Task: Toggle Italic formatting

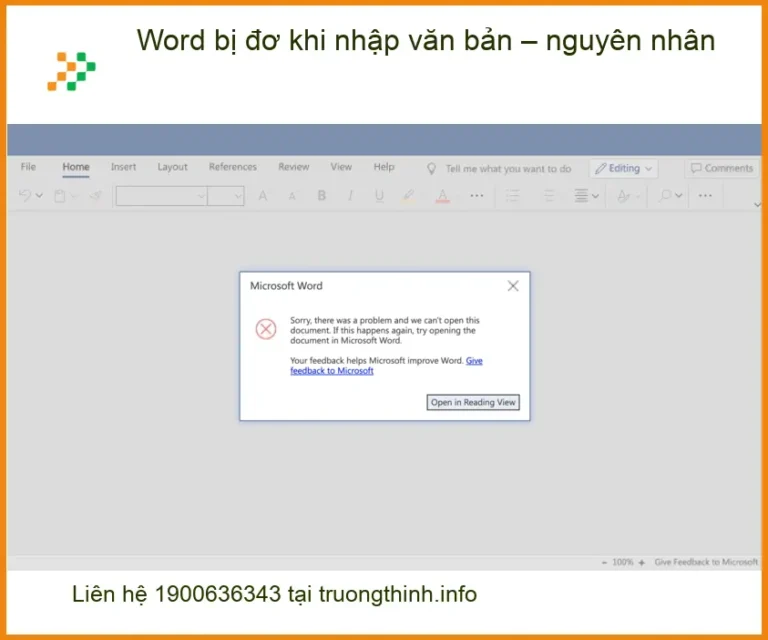Action: (350, 196)
